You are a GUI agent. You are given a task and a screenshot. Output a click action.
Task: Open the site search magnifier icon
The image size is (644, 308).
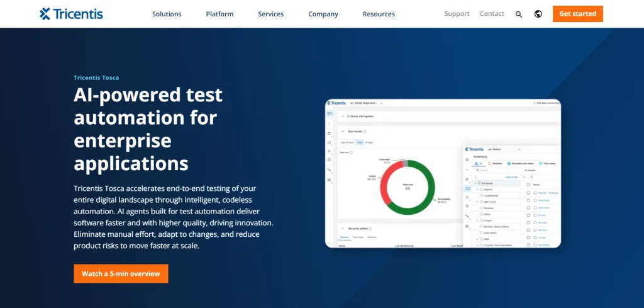click(519, 14)
